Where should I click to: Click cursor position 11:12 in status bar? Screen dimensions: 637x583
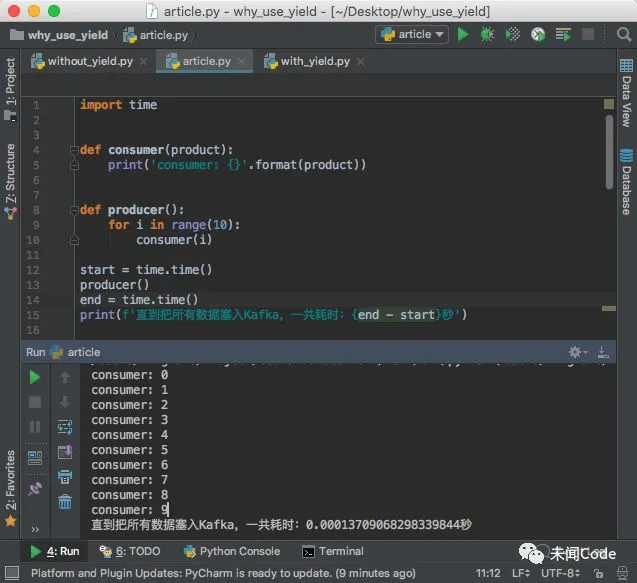[x=488, y=573]
